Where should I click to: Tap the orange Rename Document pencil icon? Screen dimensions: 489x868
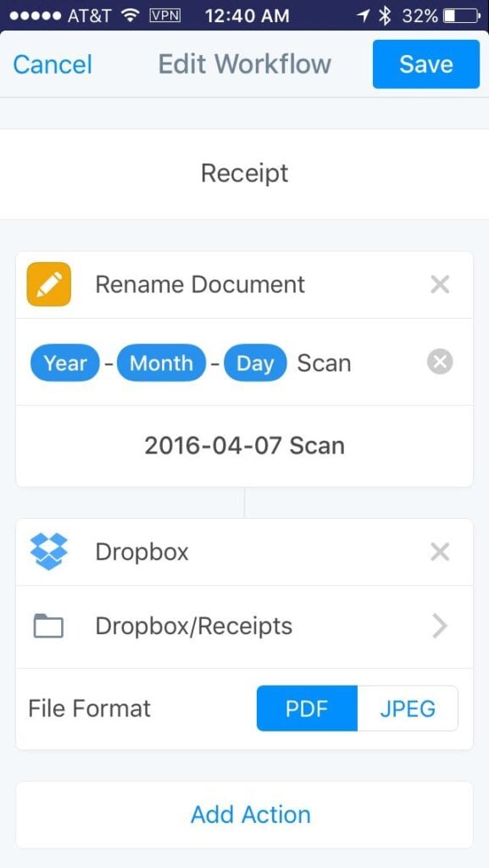coord(49,285)
